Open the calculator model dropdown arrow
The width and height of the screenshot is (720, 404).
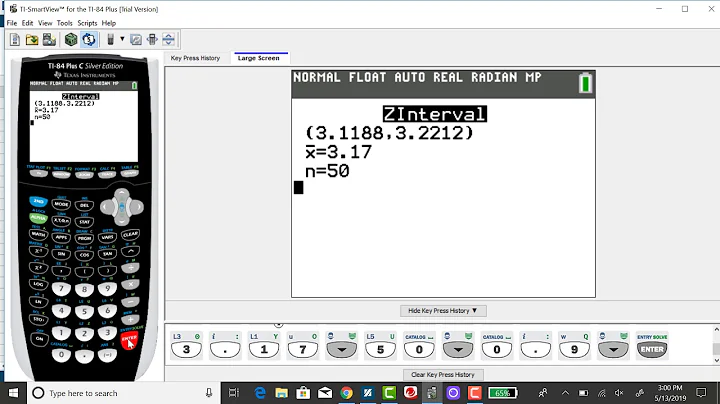click(122, 39)
